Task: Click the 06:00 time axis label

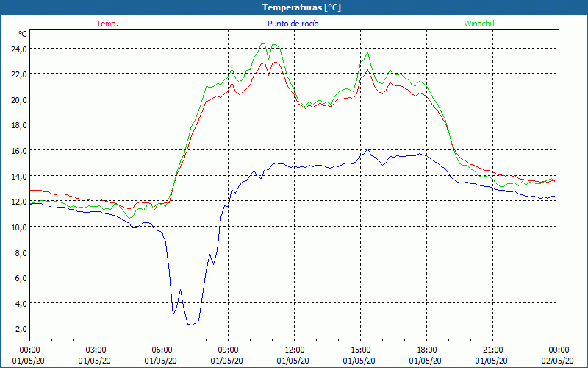Action: pos(162,350)
